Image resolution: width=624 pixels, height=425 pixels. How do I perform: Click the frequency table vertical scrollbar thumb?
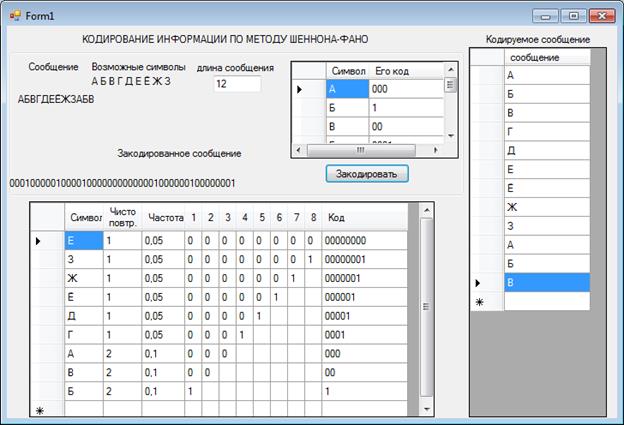(427, 306)
